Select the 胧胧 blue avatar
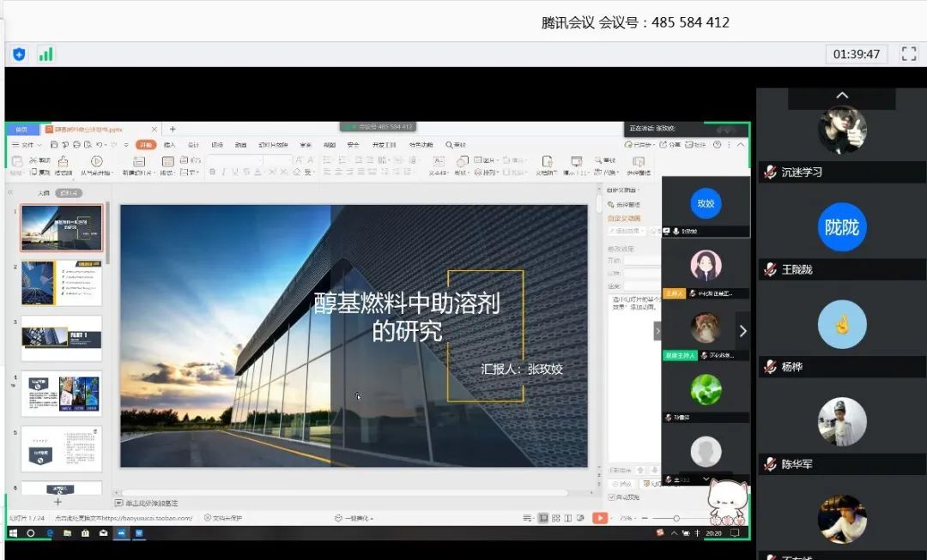Viewport: 927px width, 560px height. [x=843, y=227]
